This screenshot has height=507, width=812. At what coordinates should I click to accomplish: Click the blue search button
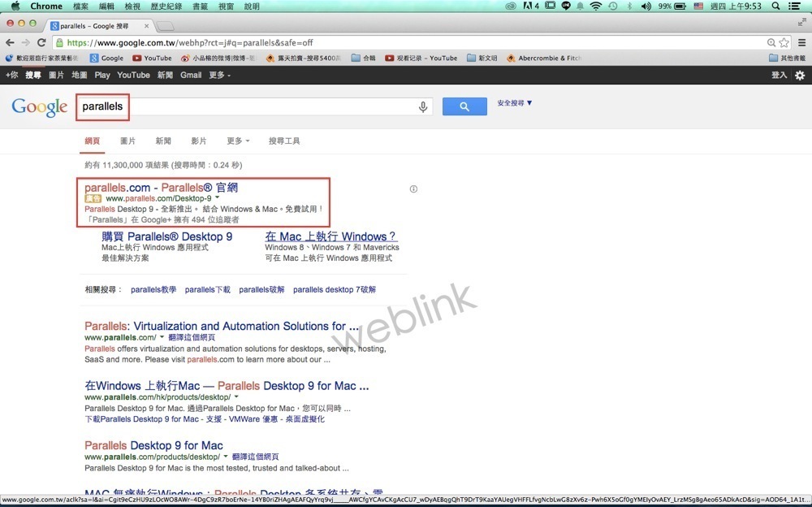click(464, 106)
